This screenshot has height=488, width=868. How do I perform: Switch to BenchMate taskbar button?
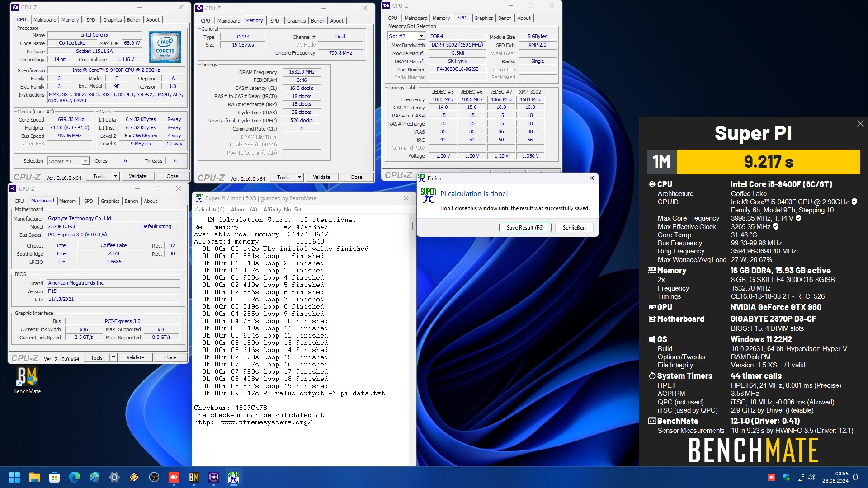coord(193,477)
